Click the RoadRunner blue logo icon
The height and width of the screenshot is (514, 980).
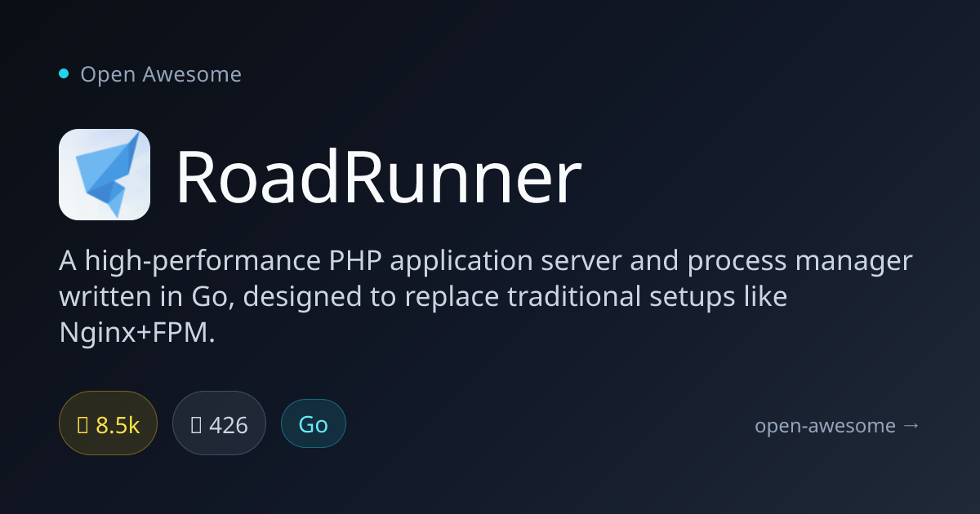click(105, 175)
